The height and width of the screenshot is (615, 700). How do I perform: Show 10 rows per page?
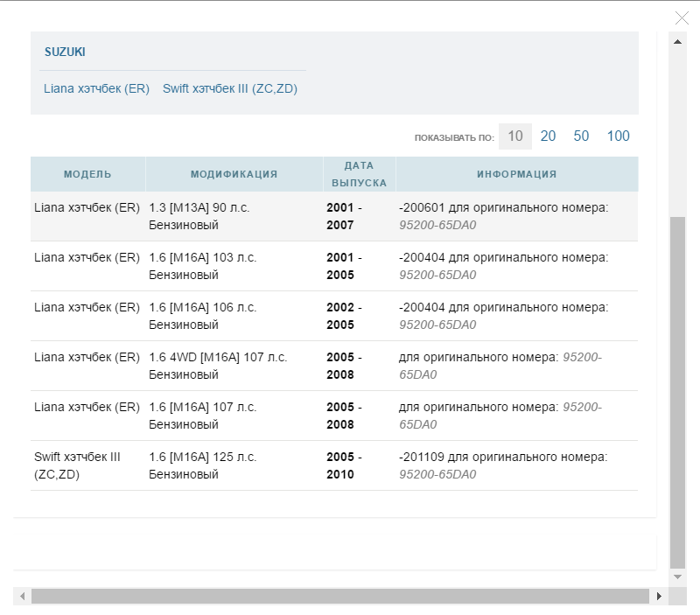(515, 136)
